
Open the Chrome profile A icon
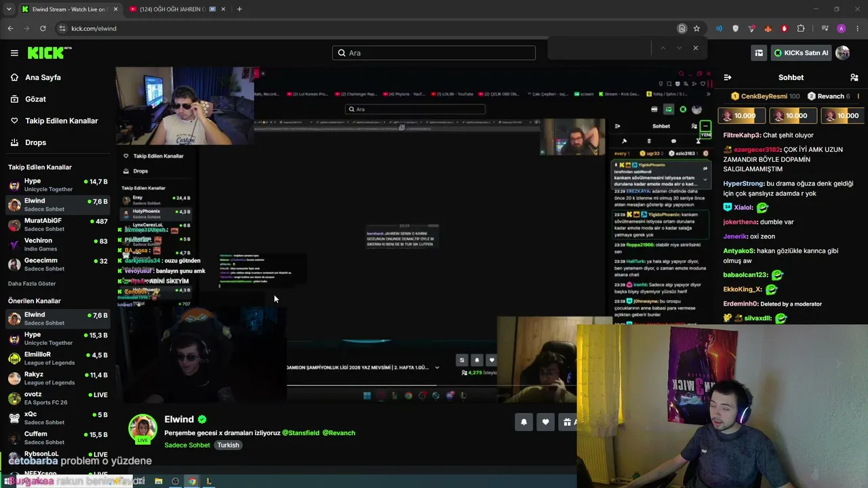pos(842,28)
